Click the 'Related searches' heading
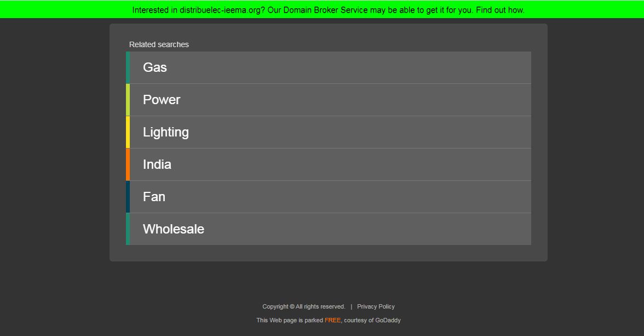 tap(159, 44)
